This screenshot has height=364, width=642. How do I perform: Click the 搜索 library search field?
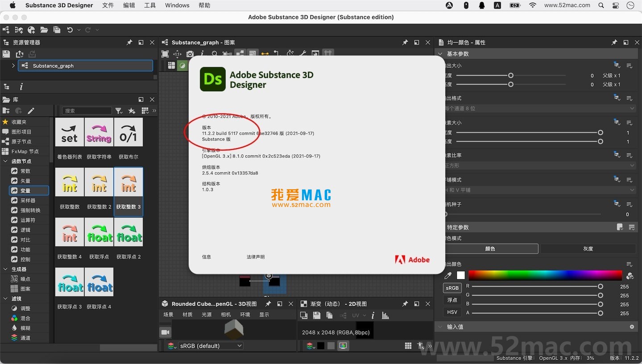tap(87, 111)
